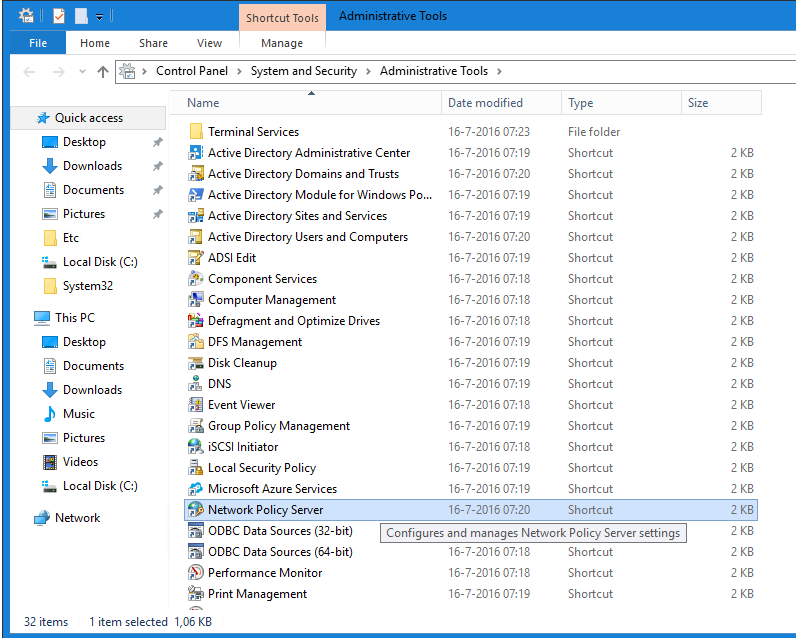796x638 pixels.
Task: Select the iSCSI Initiator icon
Action: (196, 447)
